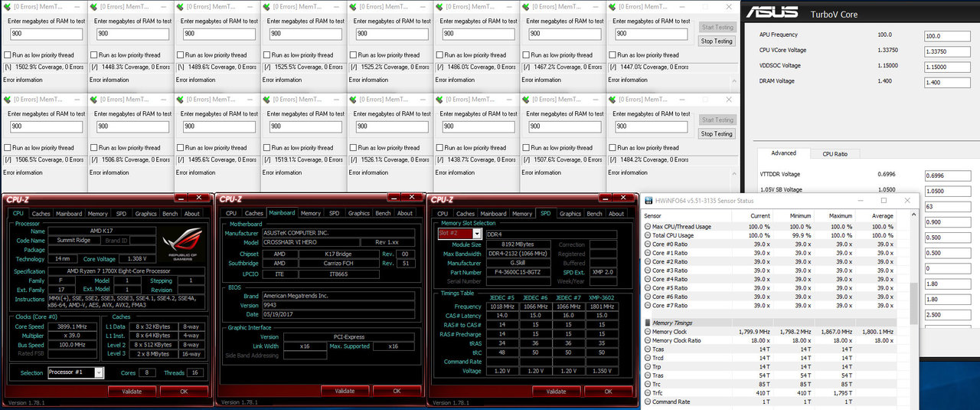Click the Tcas sensor icon
Image resolution: width=980 pixels, height=410 pixels.
coord(647,349)
